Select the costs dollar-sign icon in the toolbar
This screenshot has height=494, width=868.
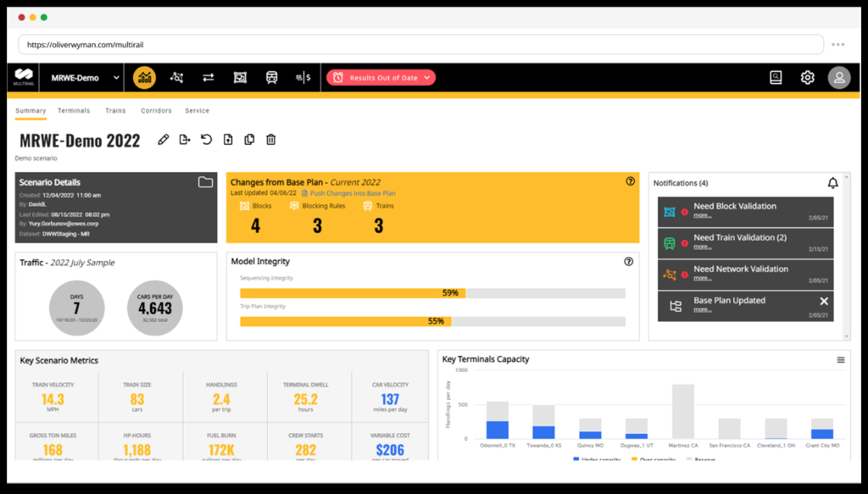coord(303,77)
